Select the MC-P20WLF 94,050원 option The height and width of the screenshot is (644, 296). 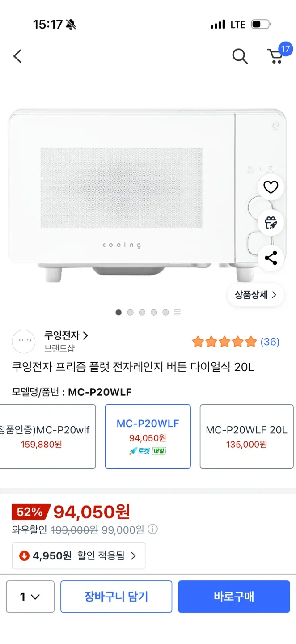click(x=148, y=436)
